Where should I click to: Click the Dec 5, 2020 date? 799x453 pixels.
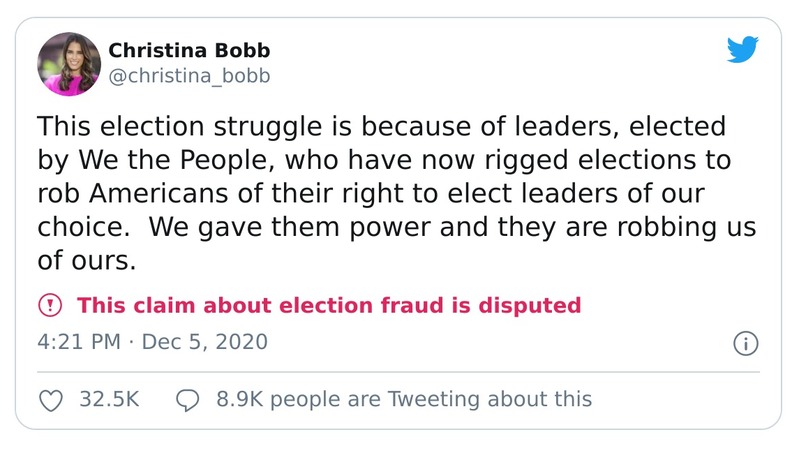(x=205, y=342)
